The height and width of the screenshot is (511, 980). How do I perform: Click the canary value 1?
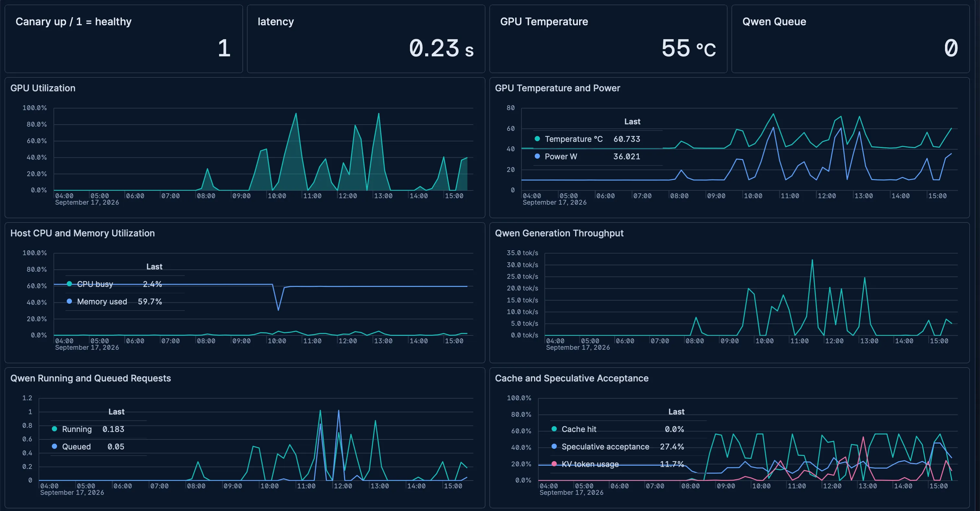point(224,48)
